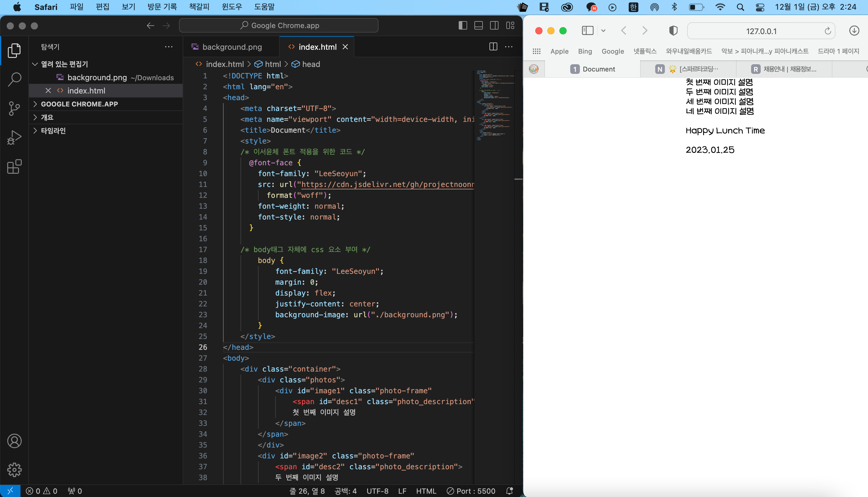Reload the 127.0.0.1 page in Safari
The width and height of the screenshot is (868, 497).
[828, 31]
